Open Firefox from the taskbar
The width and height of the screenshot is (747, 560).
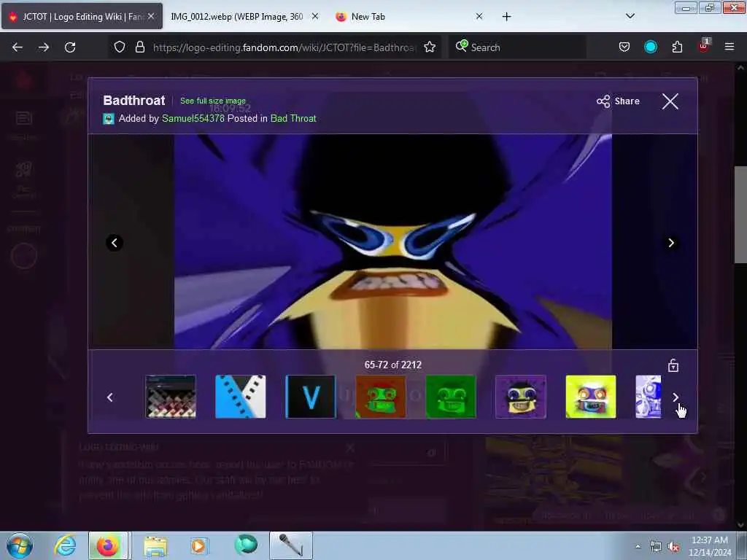coord(108,545)
